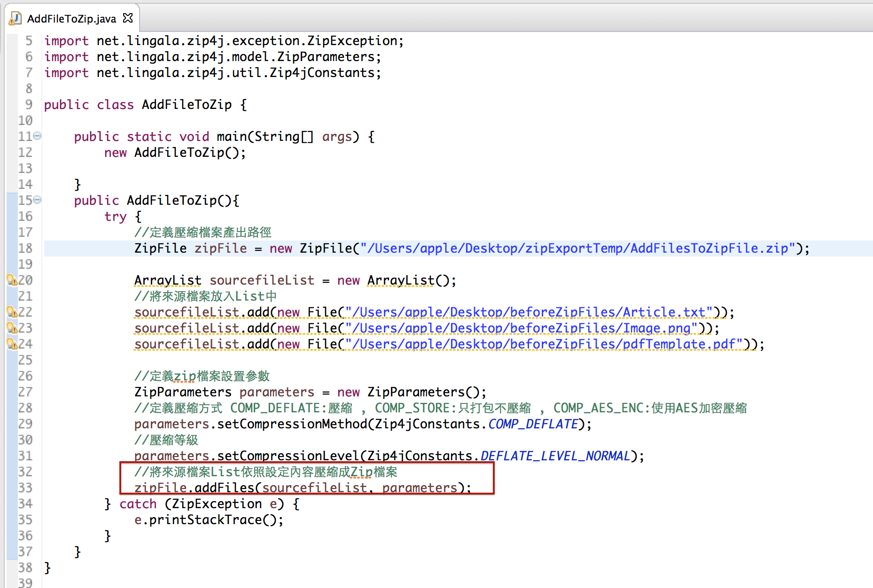Collapse the main method at line 11
Viewport: 873px width, 588px height.
point(37,136)
